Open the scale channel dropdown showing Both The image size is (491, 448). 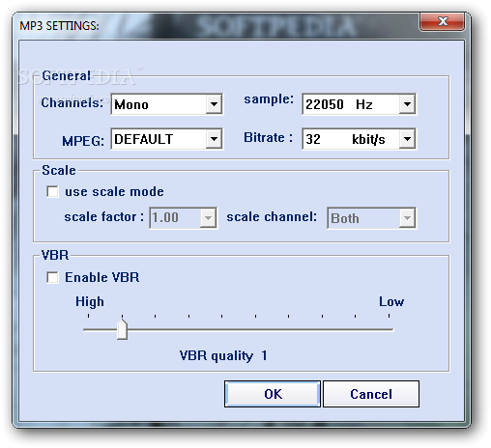[x=371, y=218]
